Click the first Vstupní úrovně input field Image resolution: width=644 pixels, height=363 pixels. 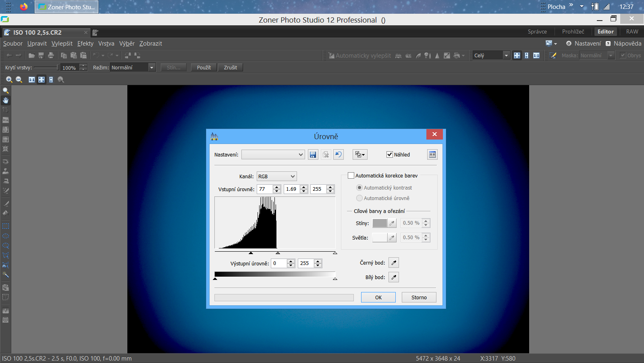pyautogui.click(x=264, y=189)
